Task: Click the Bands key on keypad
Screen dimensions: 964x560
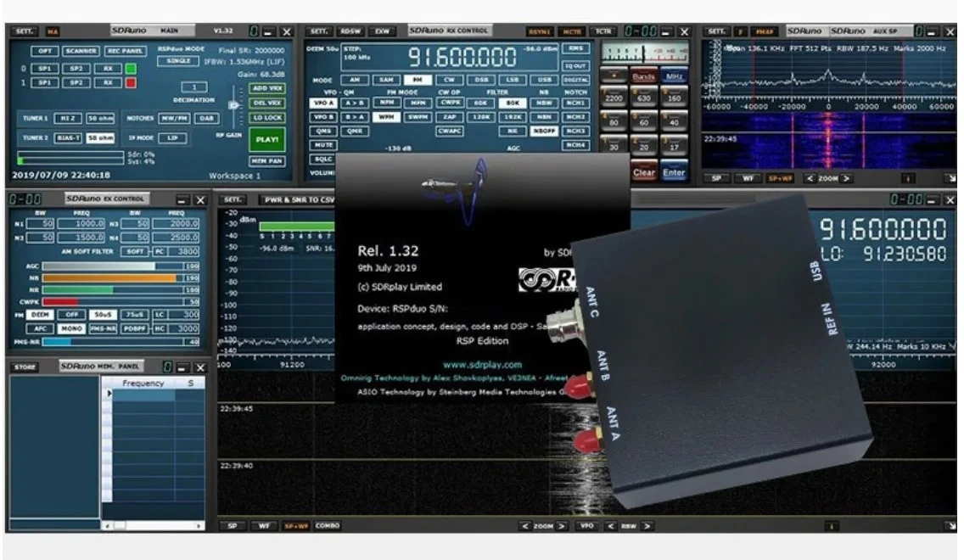Action: click(x=645, y=76)
